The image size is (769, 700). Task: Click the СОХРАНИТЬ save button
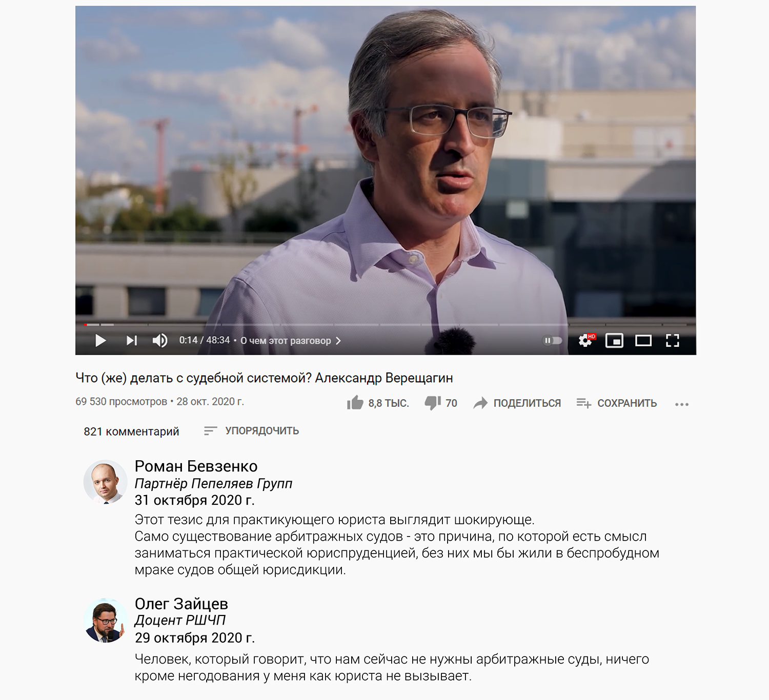click(x=617, y=403)
